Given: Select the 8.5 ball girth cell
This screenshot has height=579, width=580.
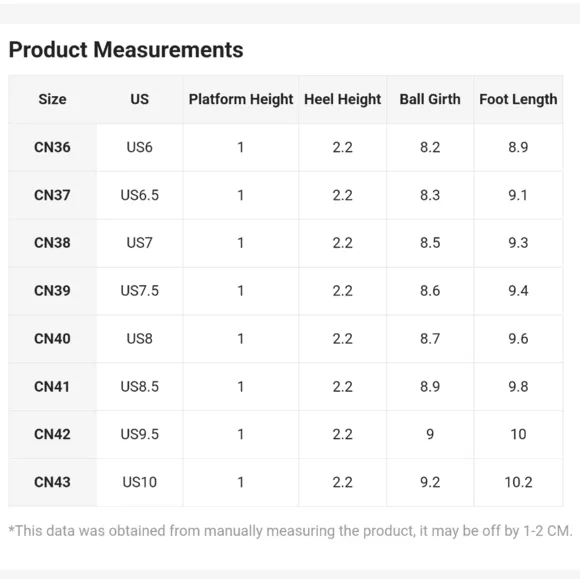Looking at the screenshot, I should click(430, 243).
